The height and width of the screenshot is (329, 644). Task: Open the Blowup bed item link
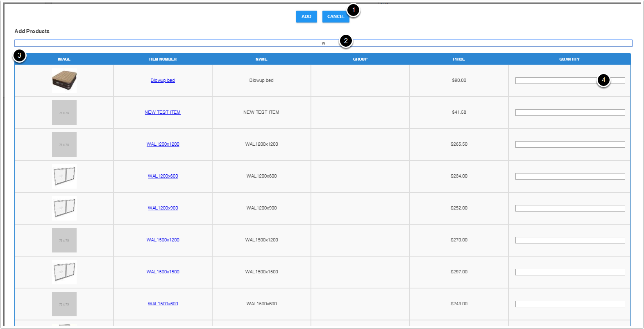(x=163, y=80)
